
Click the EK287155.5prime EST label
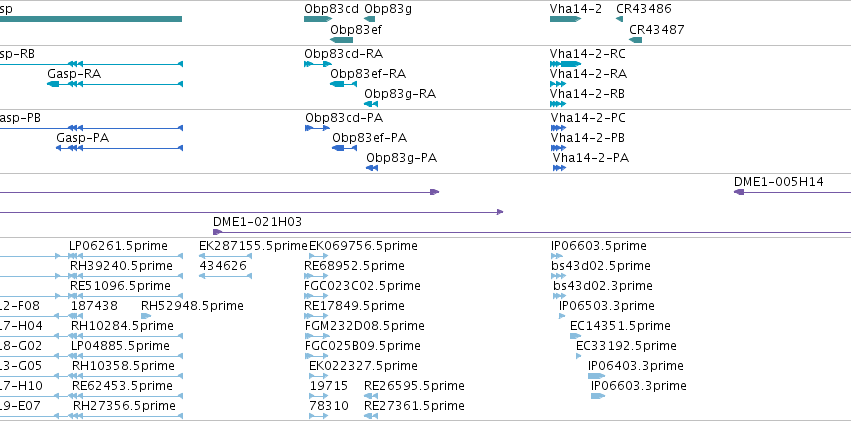(253, 246)
